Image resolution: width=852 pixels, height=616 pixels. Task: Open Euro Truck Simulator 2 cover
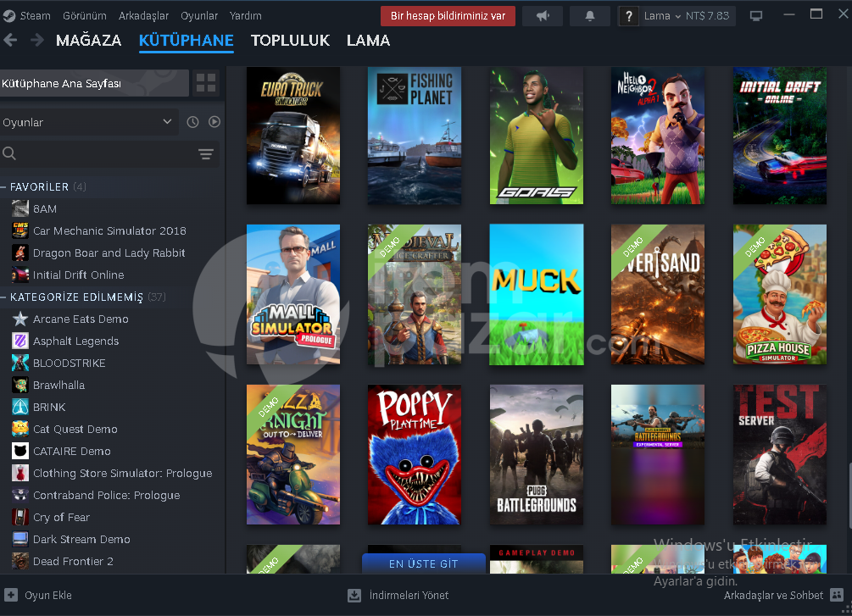pyautogui.click(x=293, y=136)
